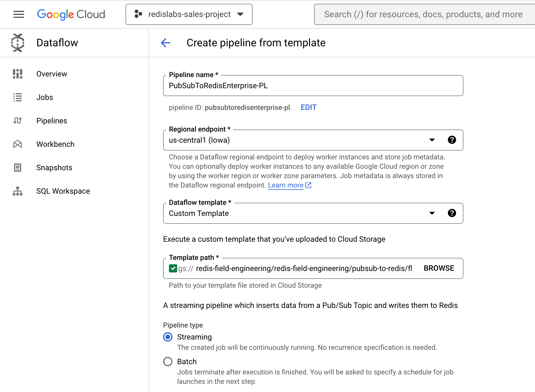Open Workbench via its sidebar icon
The image size is (535, 392).
point(17,144)
